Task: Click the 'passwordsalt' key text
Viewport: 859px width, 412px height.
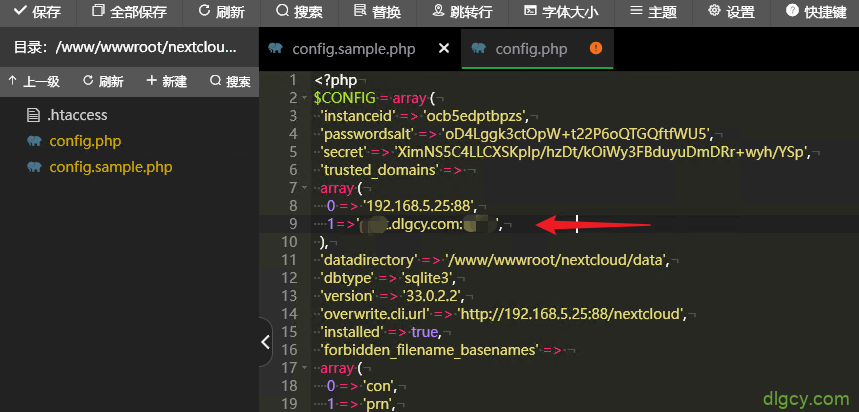Action: tap(367, 134)
